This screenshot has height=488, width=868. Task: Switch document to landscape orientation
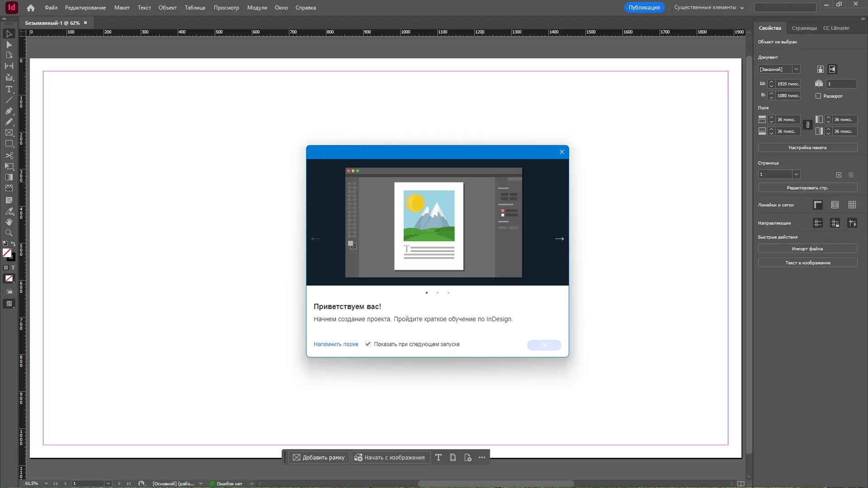[x=833, y=69]
